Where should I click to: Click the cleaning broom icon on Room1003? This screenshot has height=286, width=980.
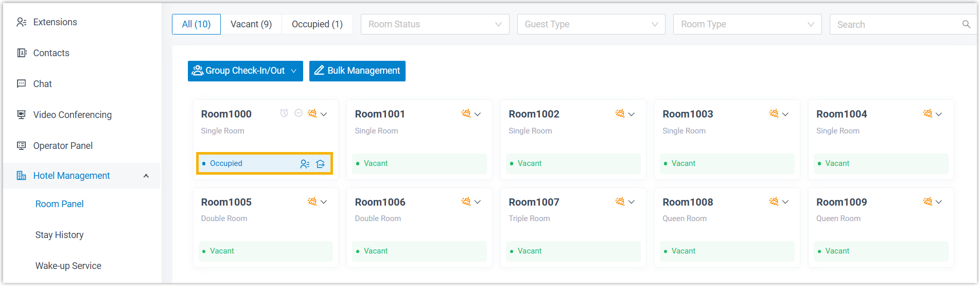tap(774, 113)
